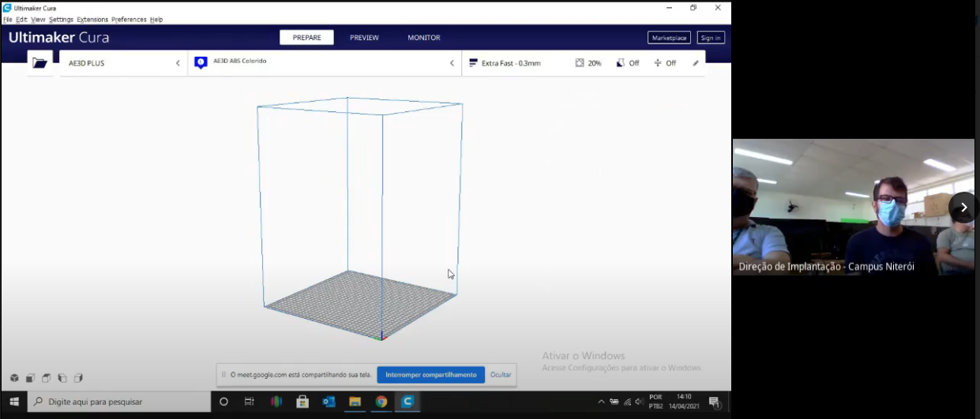980x419 pixels.
Task: Expand the Extra Fast - 0.3mm print settings panel
Action: point(584,63)
